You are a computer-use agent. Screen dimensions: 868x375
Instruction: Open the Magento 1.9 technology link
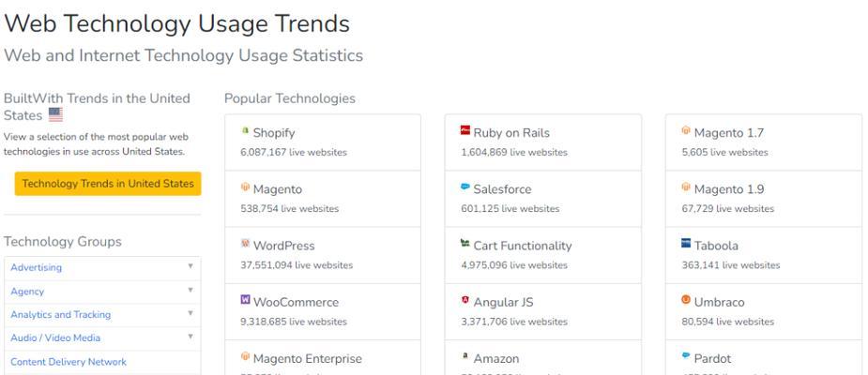[x=728, y=189]
